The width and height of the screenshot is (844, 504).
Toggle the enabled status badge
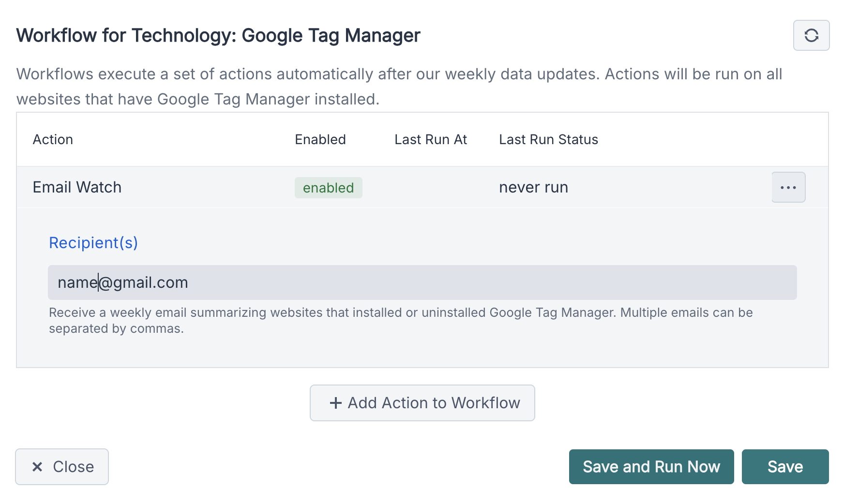pos(328,188)
